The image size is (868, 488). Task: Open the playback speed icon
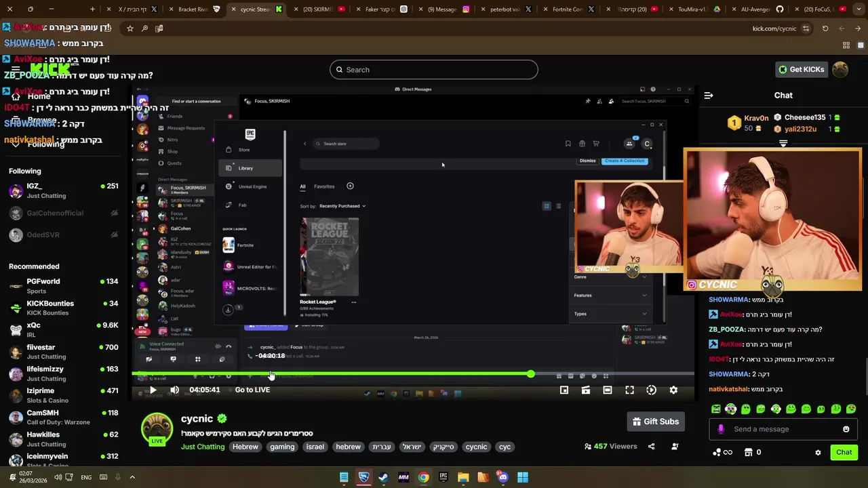coord(651,390)
